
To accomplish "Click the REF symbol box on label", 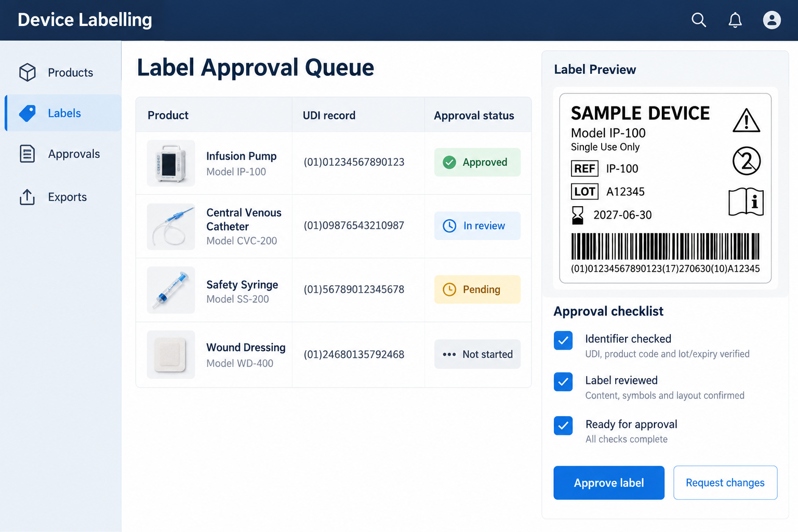I will pyautogui.click(x=584, y=168).
